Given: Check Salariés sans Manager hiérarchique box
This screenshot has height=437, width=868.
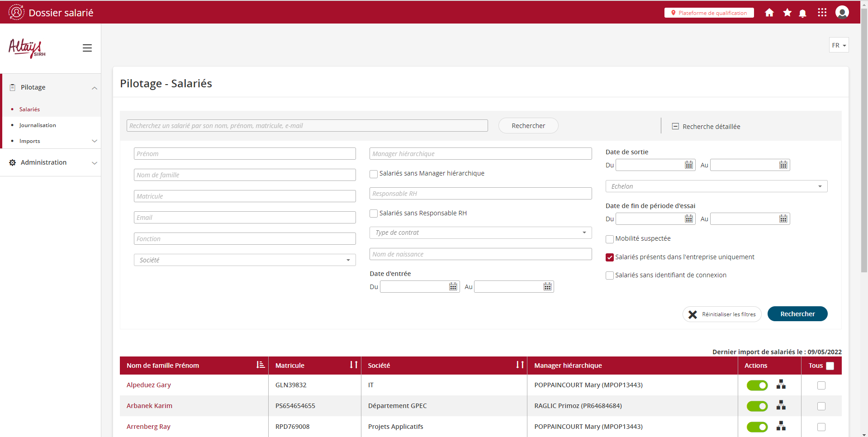Looking at the screenshot, I should [x=374, y=174].
